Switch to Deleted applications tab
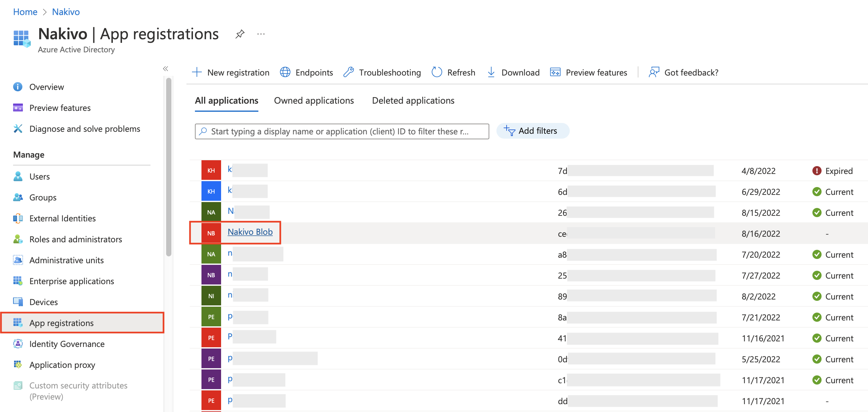Screen dimensions: 868x412 tap(413, 101)
